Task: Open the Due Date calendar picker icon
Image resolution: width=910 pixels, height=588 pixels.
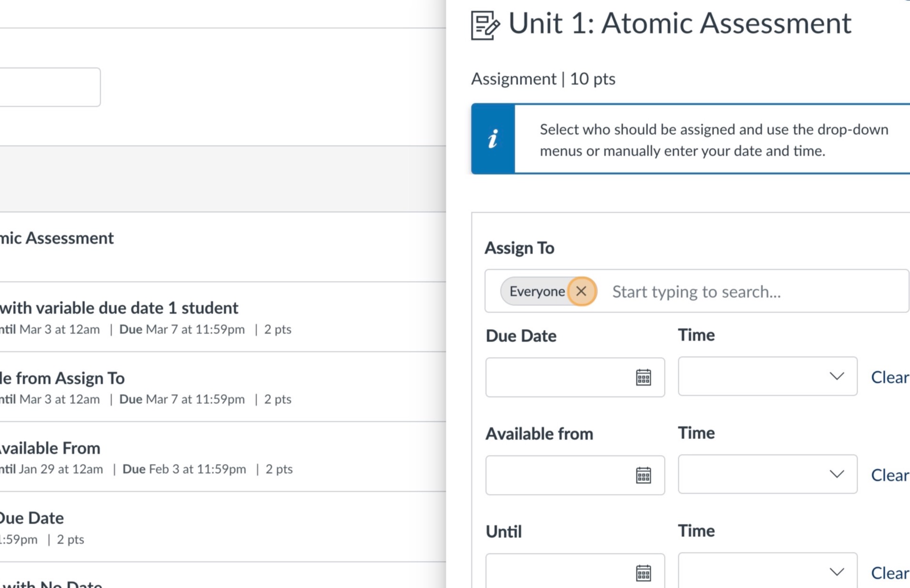Action: tap(643, 377)
